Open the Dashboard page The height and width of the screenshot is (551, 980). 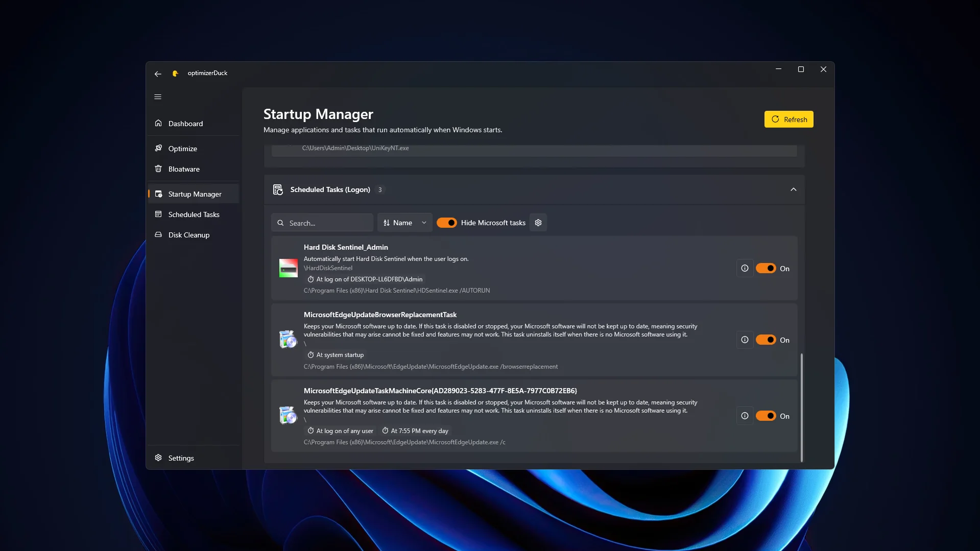[x=194, y=124]
